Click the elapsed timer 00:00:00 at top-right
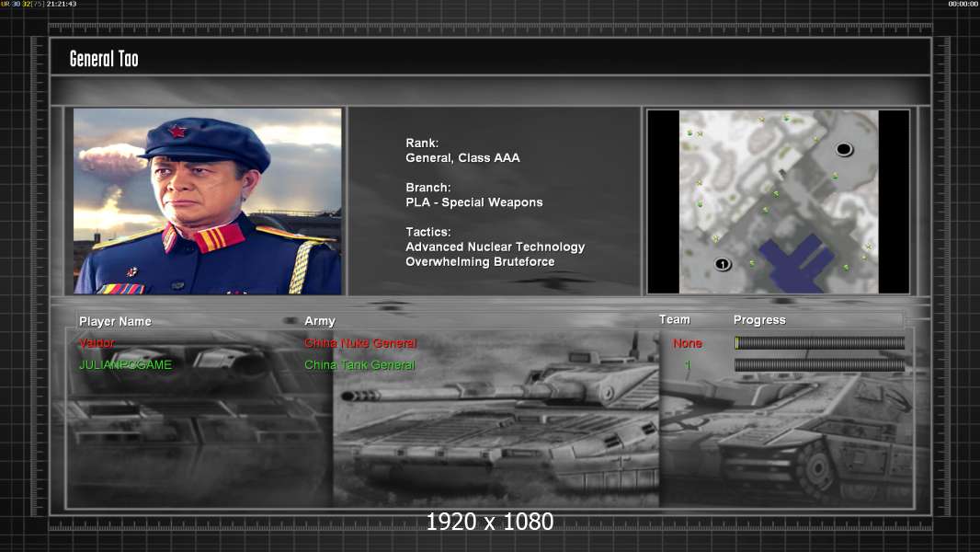The height and width of the screenshot is (552, 980). (x=963, y=4)
